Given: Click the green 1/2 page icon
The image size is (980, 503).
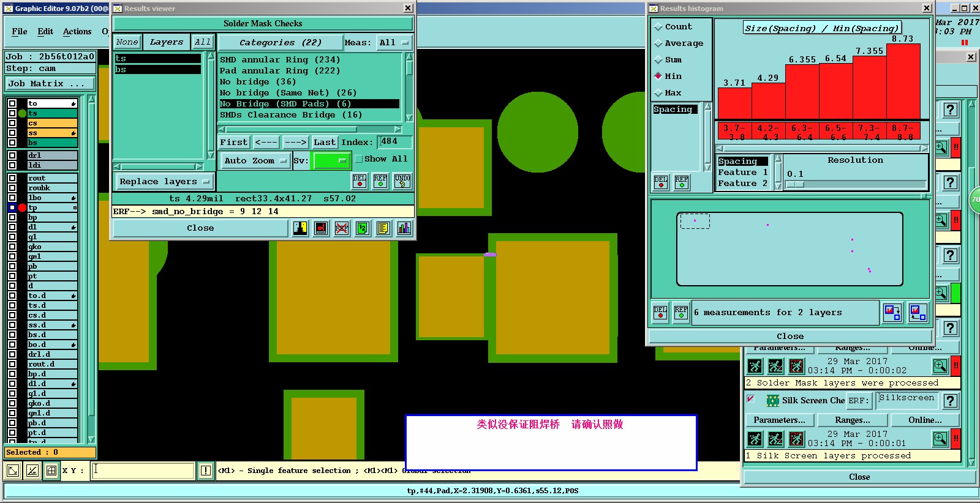Looking at the screenshot, I should coord(363,228).
